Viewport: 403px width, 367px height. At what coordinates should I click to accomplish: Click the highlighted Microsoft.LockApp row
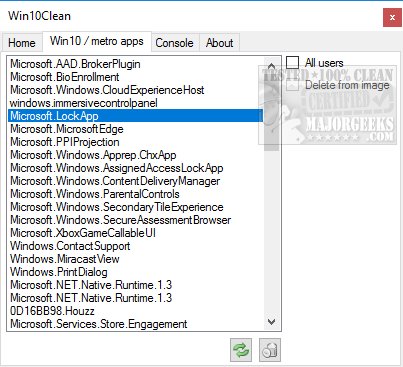click(135, 116)
